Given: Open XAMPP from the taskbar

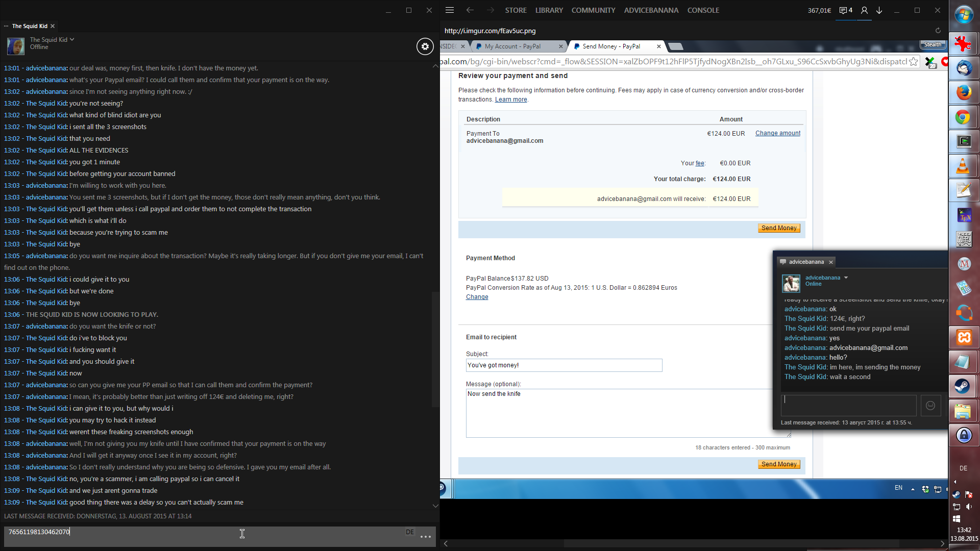Looking at the screenshot, I should (x=964, y=337).
